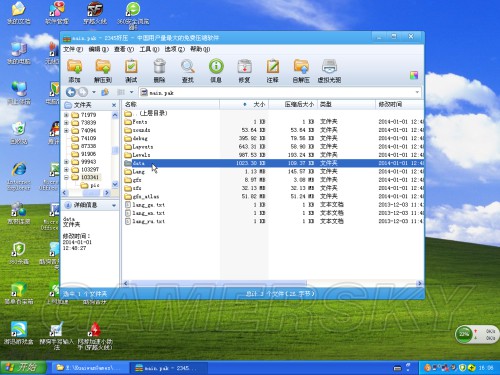This screenshot has height=375, width=500.
Task: Click the 修复 (Repair) toolbar icon
Action: [244, 66]
